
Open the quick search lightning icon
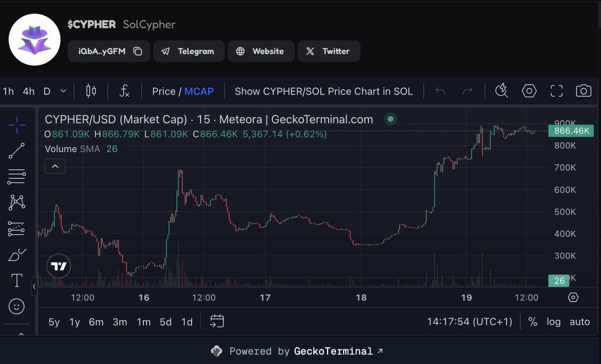501,91
